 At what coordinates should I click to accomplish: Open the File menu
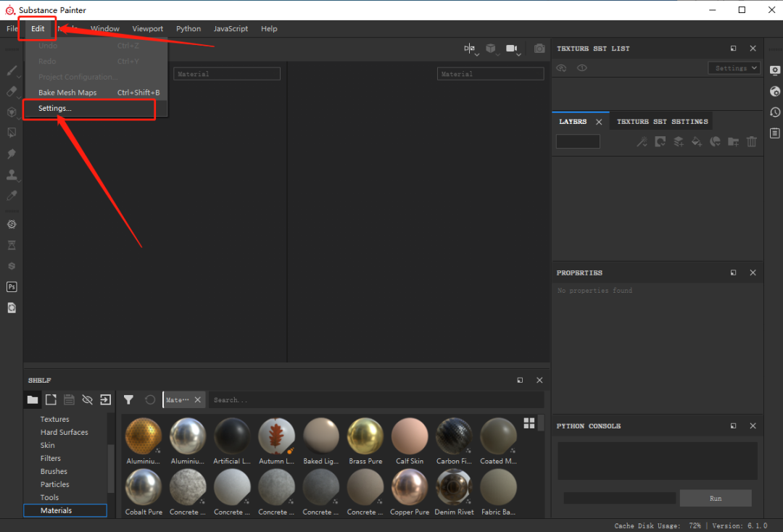12,28
